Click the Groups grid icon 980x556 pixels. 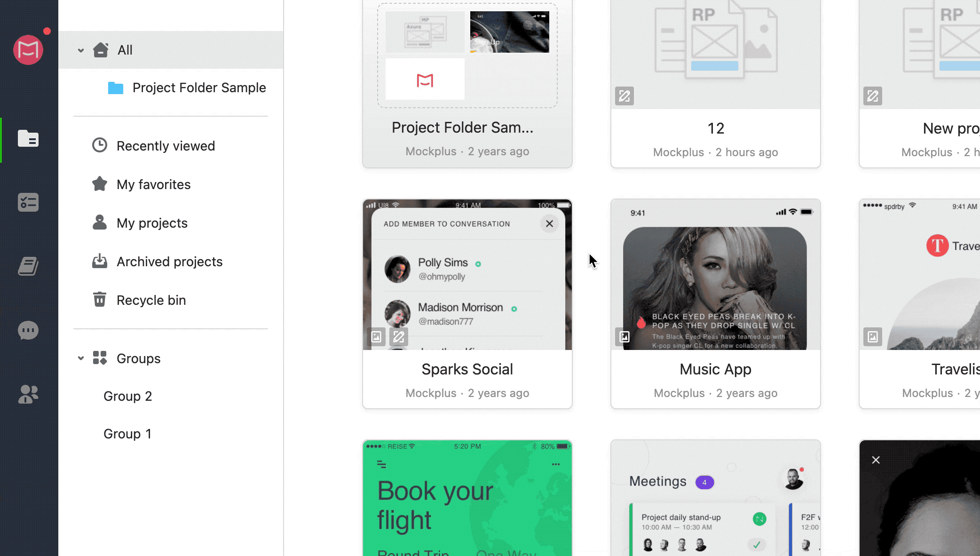(100, 357)
